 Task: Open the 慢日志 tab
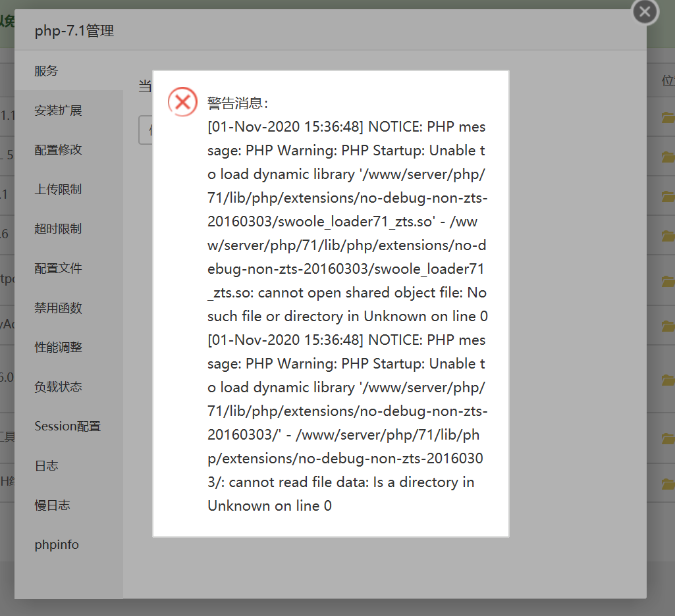pyautogui.click(x=69, y=505)
